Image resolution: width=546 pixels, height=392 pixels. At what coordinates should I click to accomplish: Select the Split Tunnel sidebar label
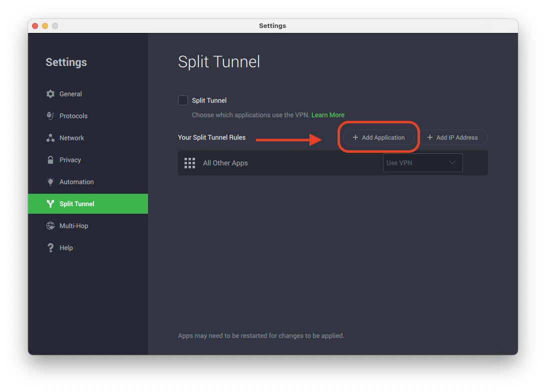pyautogui.click(x=77, y=204)
